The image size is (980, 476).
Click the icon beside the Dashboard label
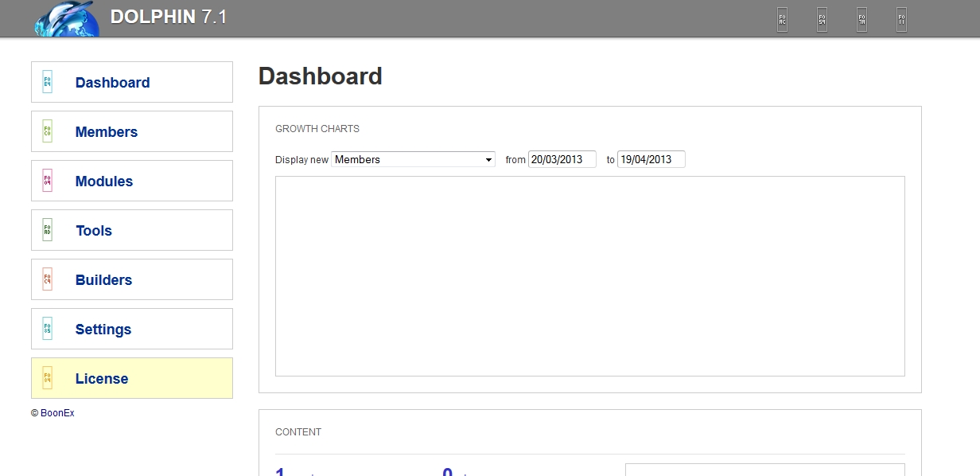tap(47, 82)
